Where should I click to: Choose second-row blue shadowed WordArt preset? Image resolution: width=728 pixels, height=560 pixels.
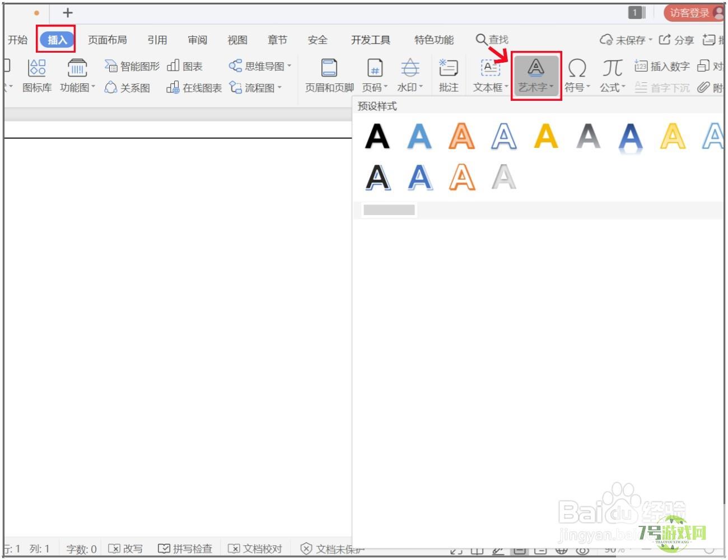point(420,178)
